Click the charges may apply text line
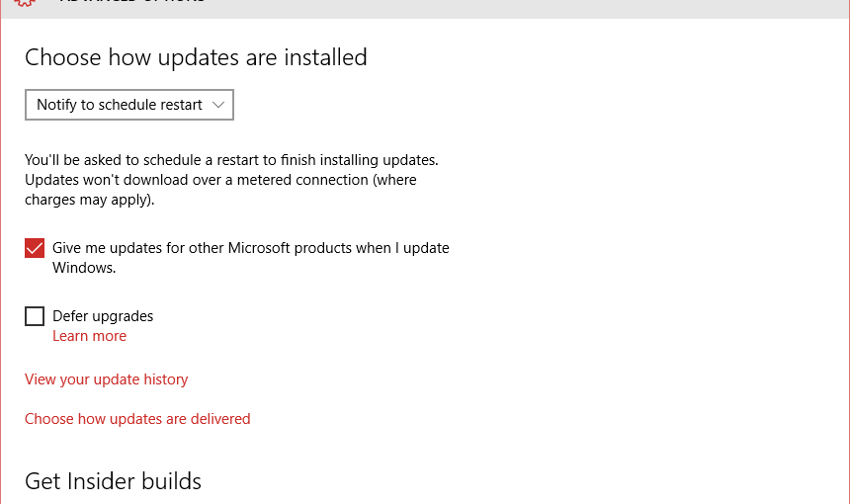Image resolution: width=850 pixels, height=504 pixels. [89, 200]
